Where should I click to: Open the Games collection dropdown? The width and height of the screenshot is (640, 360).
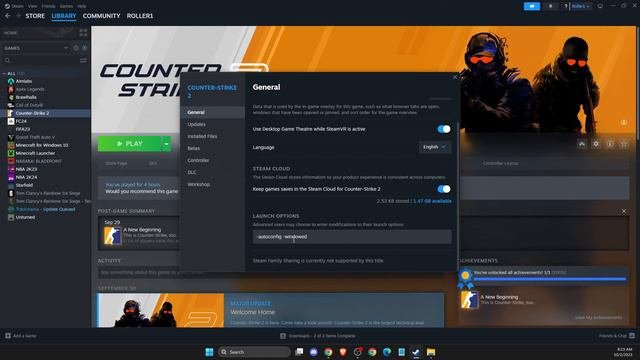click(x=36, y=48)
